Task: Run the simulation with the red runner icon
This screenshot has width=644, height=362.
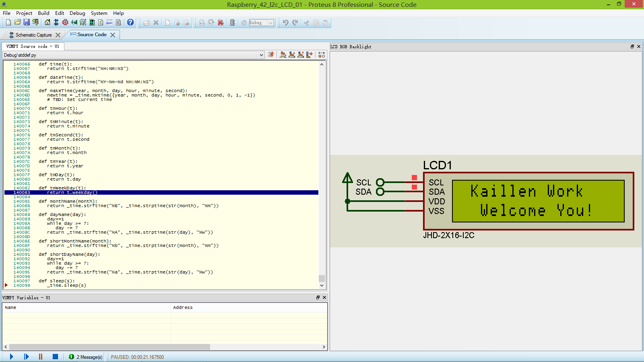Action: coord(271,55)
